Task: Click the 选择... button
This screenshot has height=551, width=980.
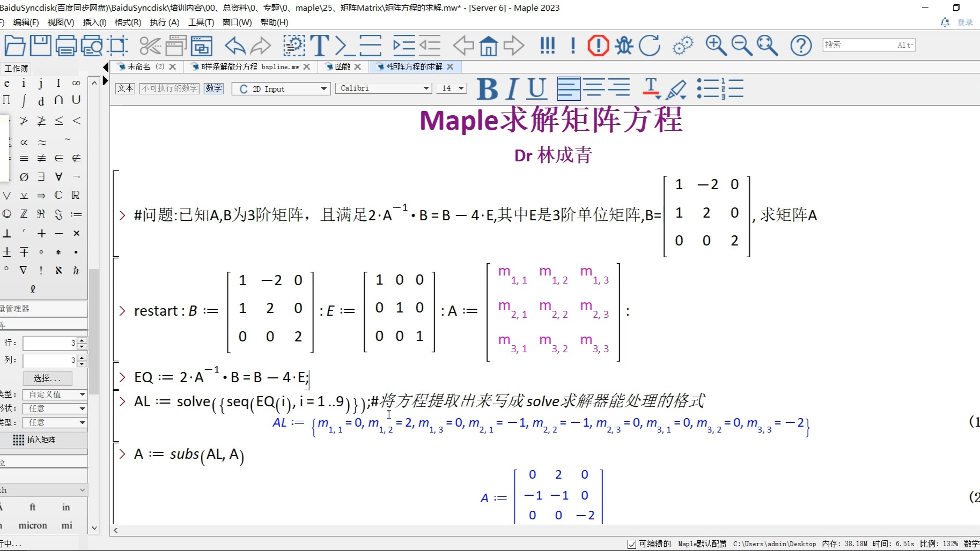Action: coord(47,378)
